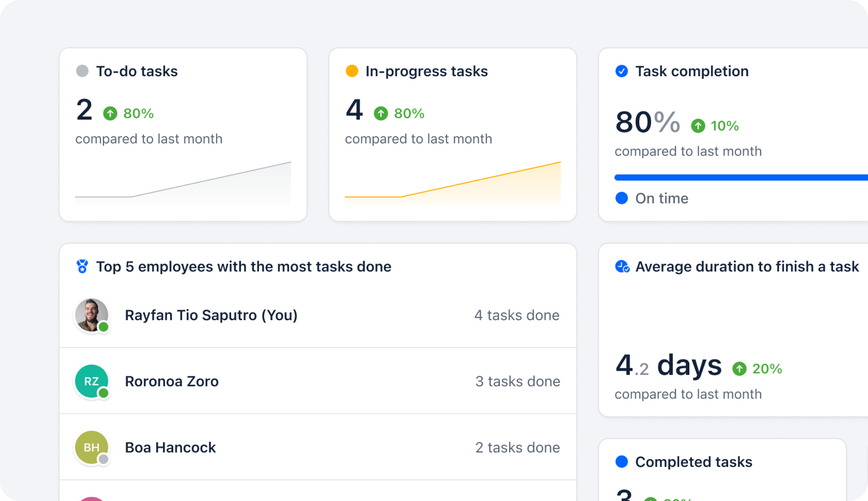Viewport: 868px width, 501px height.
Task: Open Roronoa Zoro's employee name
Action: 172,381
